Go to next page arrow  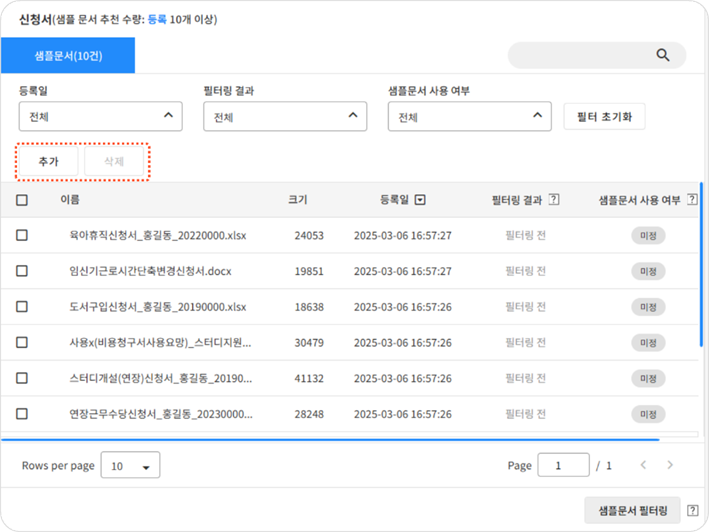point(670,465)
